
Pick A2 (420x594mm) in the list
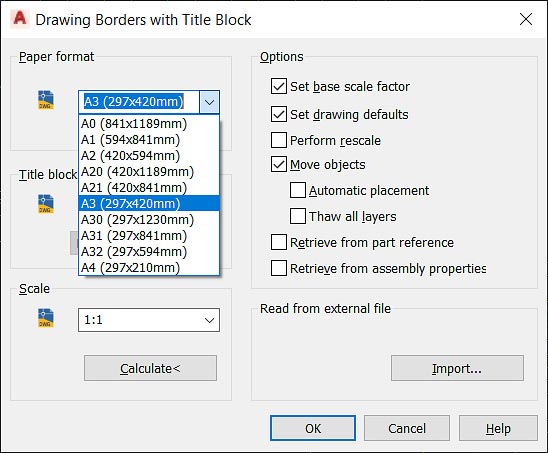coord(149,156)
